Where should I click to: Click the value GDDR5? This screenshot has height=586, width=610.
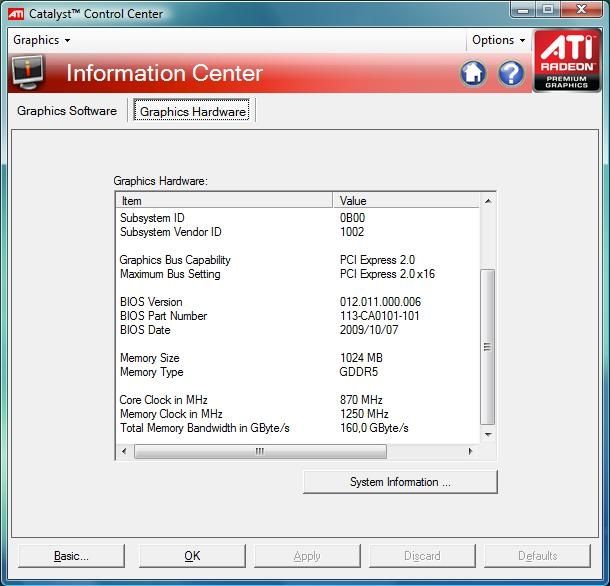point(359,372)
